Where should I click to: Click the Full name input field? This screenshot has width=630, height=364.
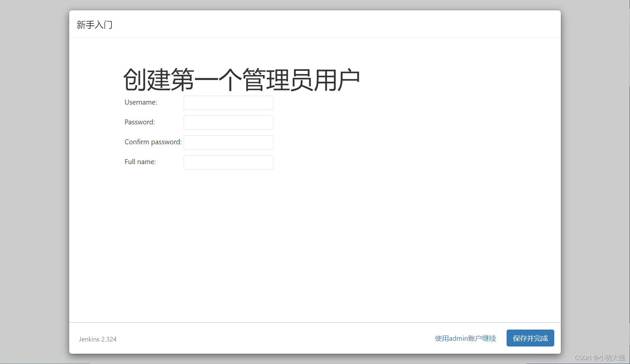coord(228,162)
